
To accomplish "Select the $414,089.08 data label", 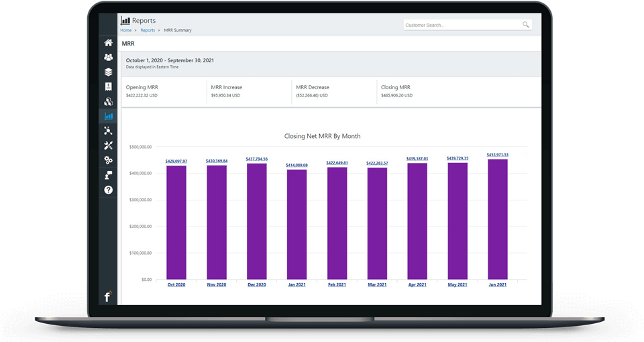I will point(297,165).
